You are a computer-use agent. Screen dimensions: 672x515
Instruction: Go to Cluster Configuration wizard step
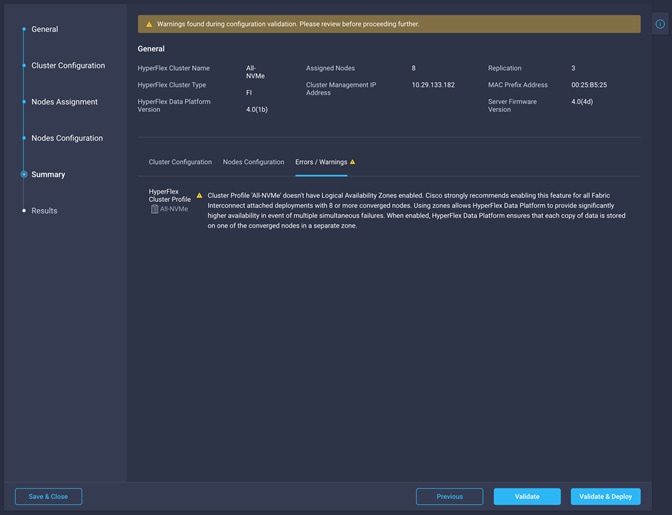(68, 66)
